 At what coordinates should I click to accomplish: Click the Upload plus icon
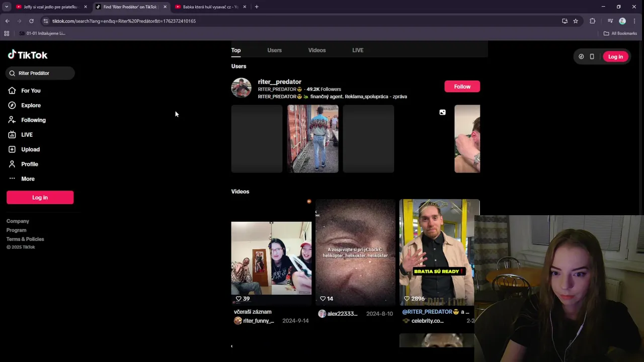12,149
